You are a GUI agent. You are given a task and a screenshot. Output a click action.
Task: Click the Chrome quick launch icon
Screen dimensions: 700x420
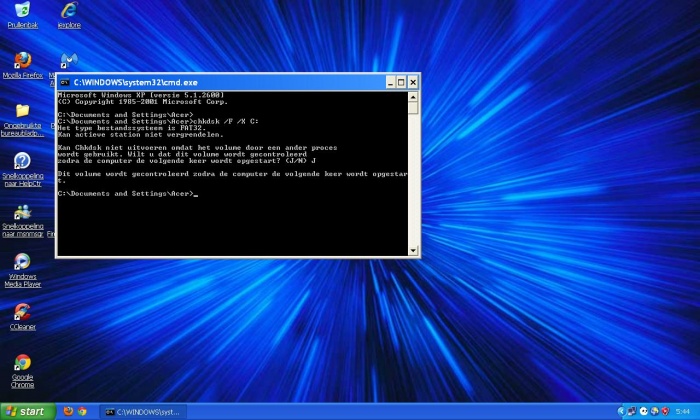tap(82, 411)
